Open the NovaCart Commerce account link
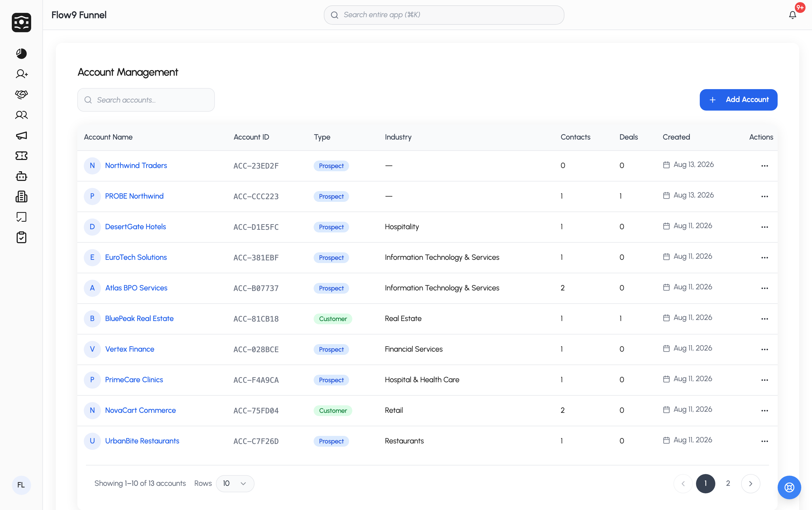This screenshot has height=510, width=812. coord(140,411)
